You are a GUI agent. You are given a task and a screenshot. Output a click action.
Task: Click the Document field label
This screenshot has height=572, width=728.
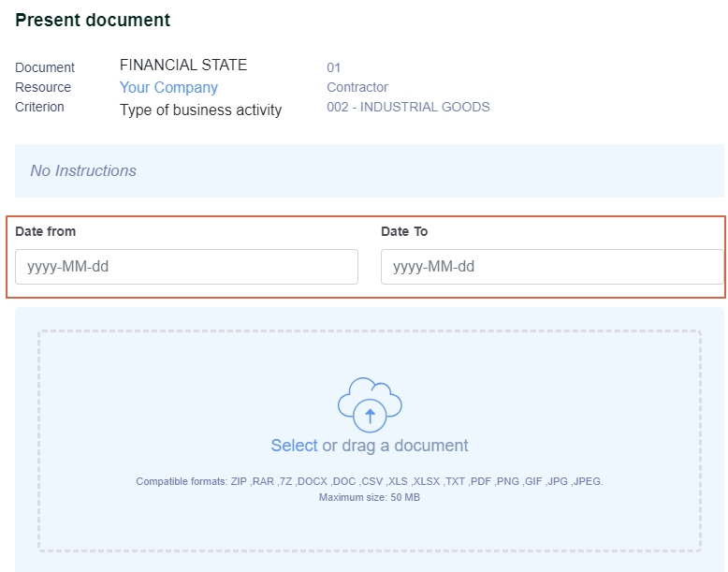coord(45,67)
